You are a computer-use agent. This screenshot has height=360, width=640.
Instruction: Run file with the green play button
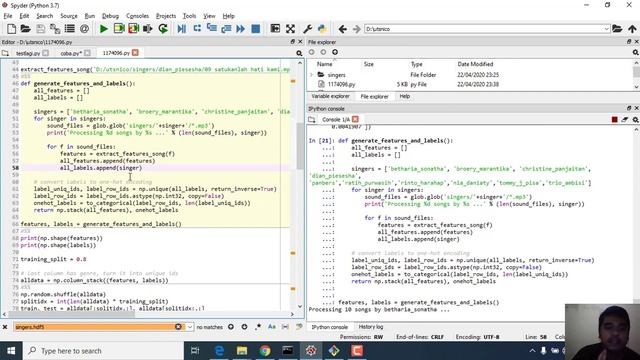point(104,29)
